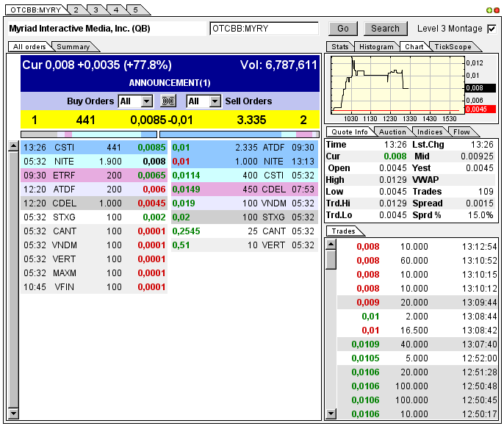Viewport: 504px width, 426px height.
Task: Click the OTCBB:MYRY symbol input field
Action: (264, 29)
